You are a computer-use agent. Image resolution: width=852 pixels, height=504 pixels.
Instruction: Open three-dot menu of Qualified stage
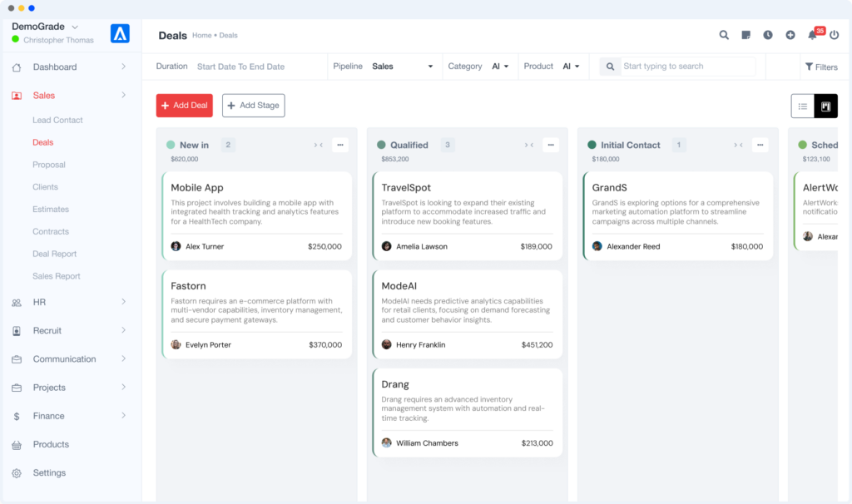click(551, 145)
